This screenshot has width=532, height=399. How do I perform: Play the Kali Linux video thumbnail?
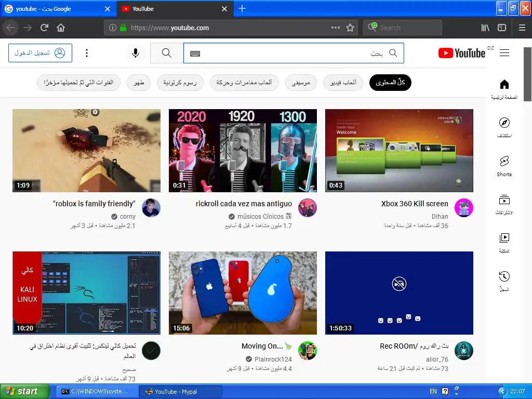pyautogui.click(x=87, y=293)
